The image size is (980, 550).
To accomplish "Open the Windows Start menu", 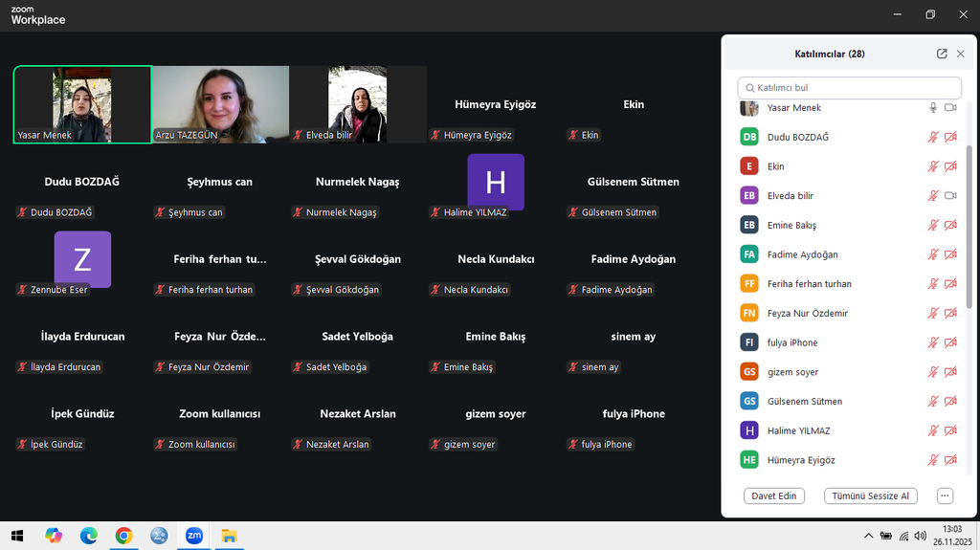I will (x=16, y=536).
